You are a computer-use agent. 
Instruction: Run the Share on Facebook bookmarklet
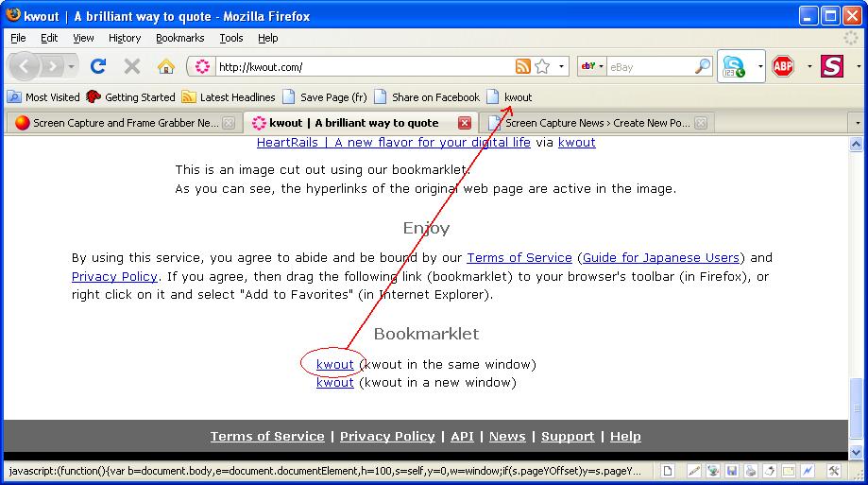click(x=427, y=97)
